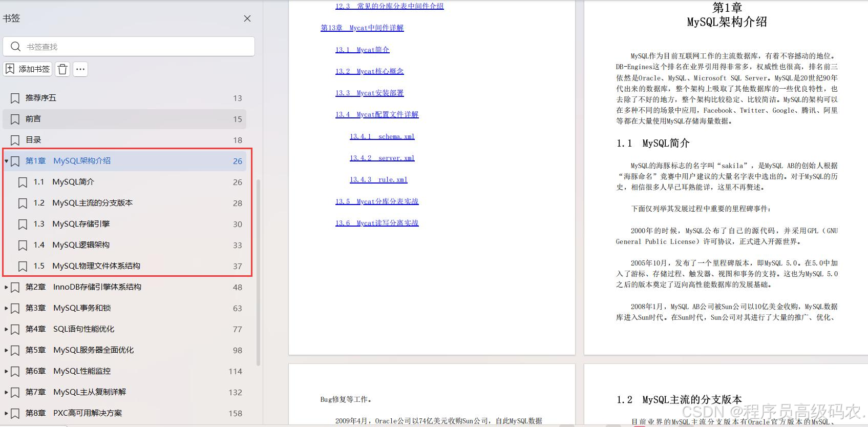Go to bookmark 1.5 MySQL物理文件体系结构
Viewport: 868px width, 427px height.
tap(124, 266)
